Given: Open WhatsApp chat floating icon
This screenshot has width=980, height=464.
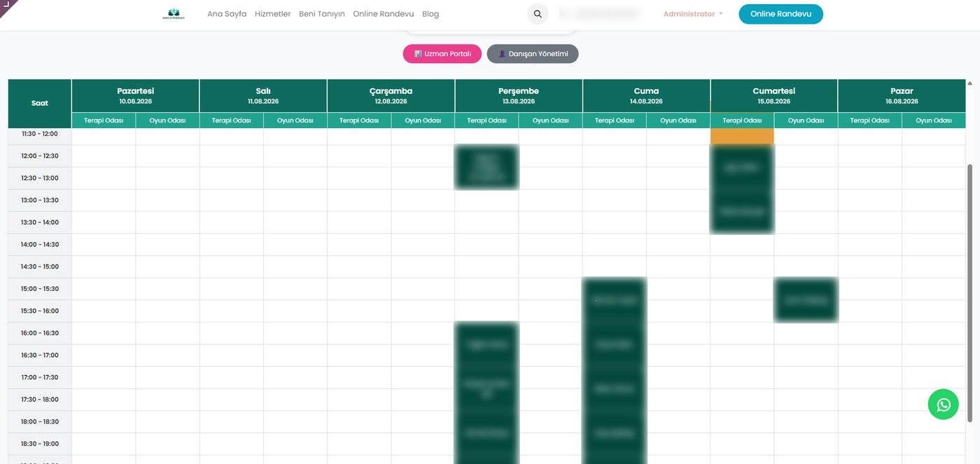Looking at the screenshot, I should (x=943, y=405).
